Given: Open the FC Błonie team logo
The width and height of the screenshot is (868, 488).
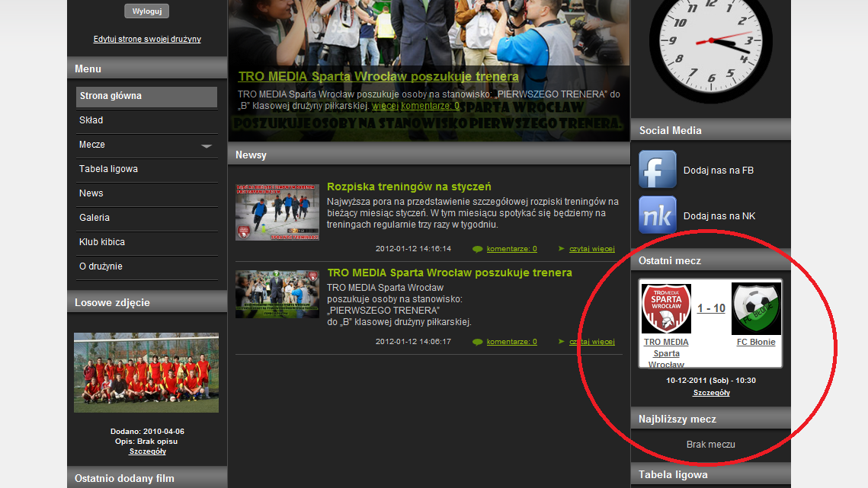Looking at the screenshot, I should pyautogui.click(x=756, y=309).
